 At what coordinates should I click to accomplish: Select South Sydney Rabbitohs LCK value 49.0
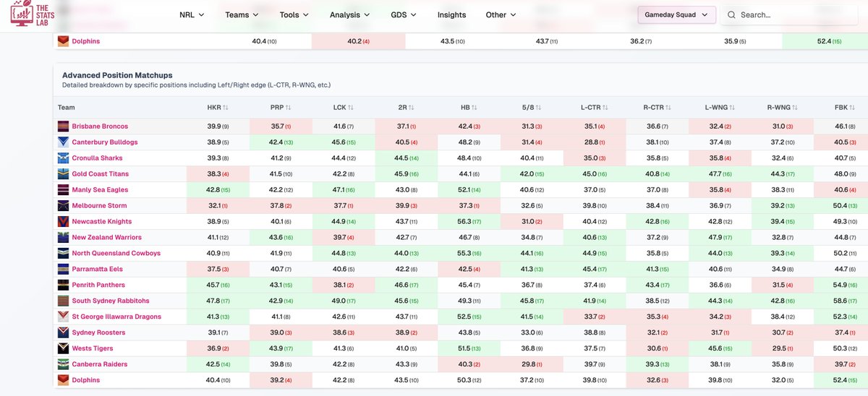click(x=344, y=301)
